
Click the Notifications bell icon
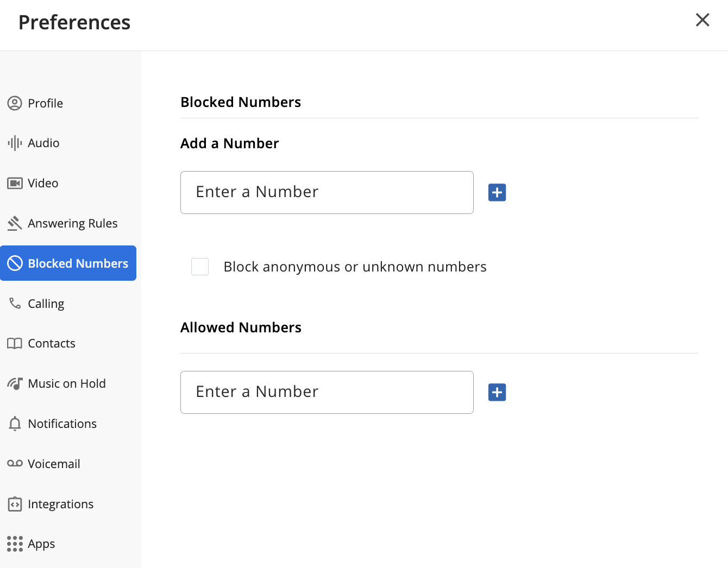point(15,424)
